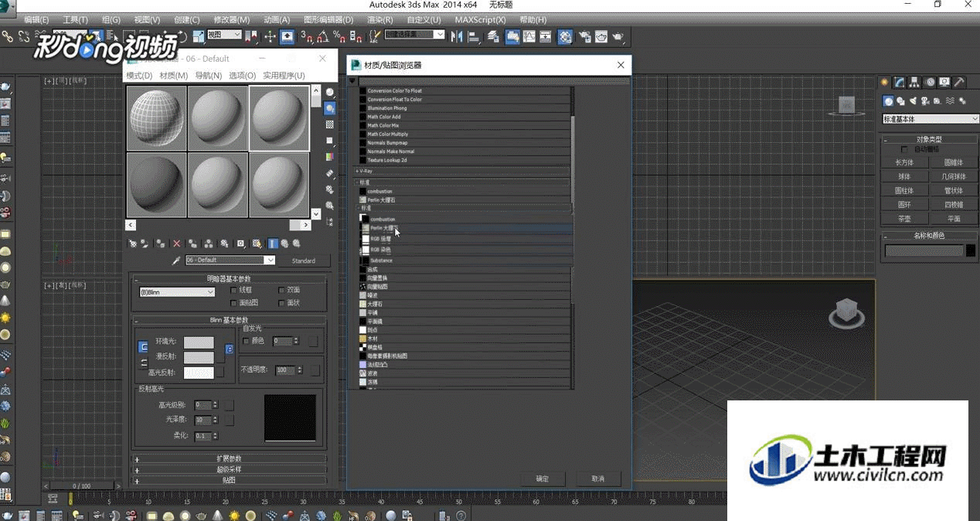Enable the 面贴图 checkbox
The height and width of the screenshot is (521, 980).
233,303
